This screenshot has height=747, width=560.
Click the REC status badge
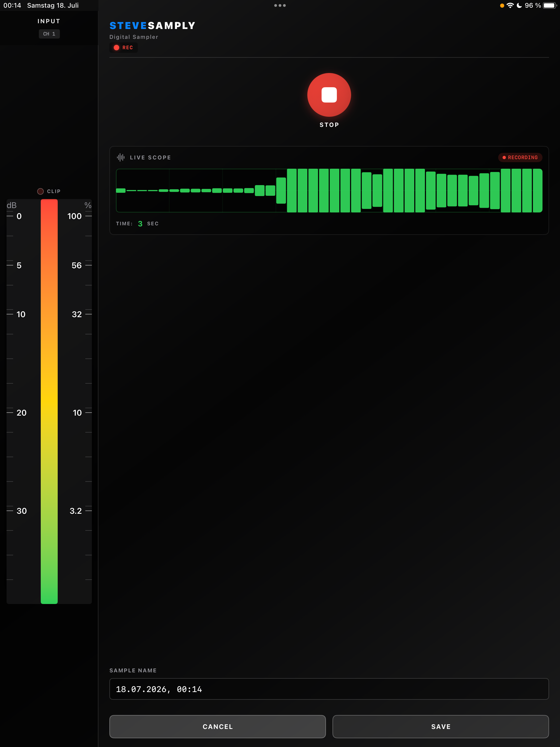[x=123, y=48]
